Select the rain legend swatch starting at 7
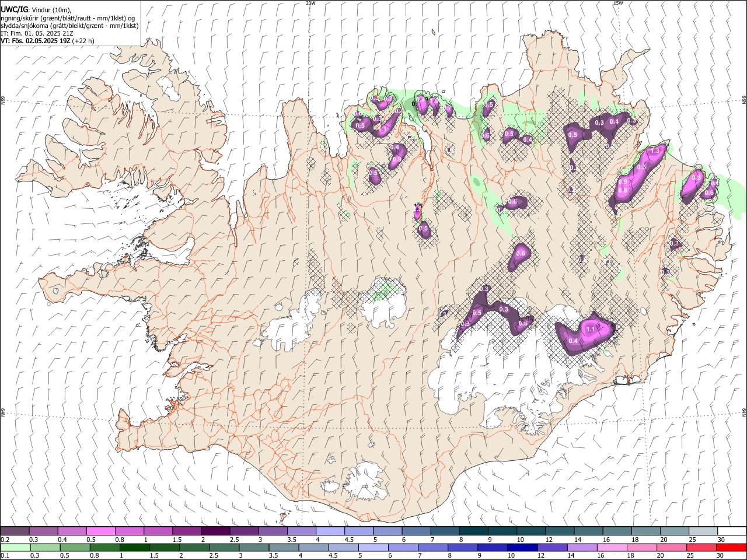Image resolution: width=747 pixels, height=560 pixels. (x=433, y=547)
